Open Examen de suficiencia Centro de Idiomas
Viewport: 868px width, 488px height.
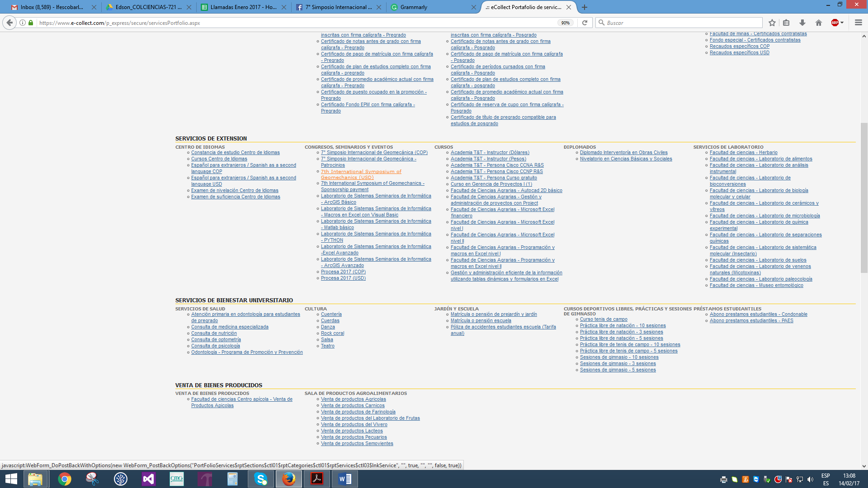pyautogui.click(x=236, y=197)
